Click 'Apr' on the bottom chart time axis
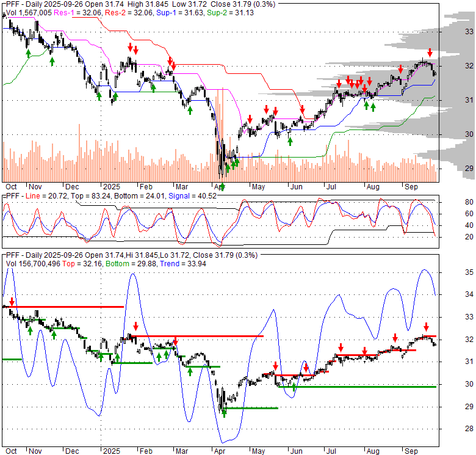476x455 pixels. (x=220, y=451)
